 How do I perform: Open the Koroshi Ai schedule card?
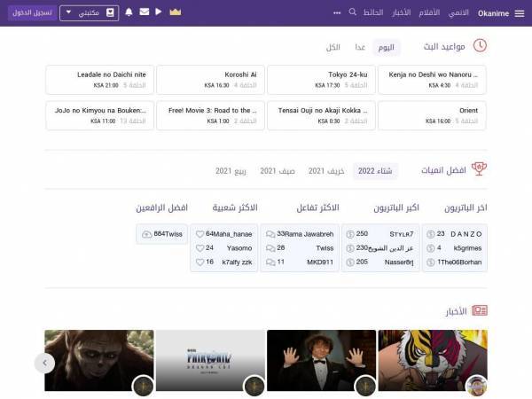point(210,80)
